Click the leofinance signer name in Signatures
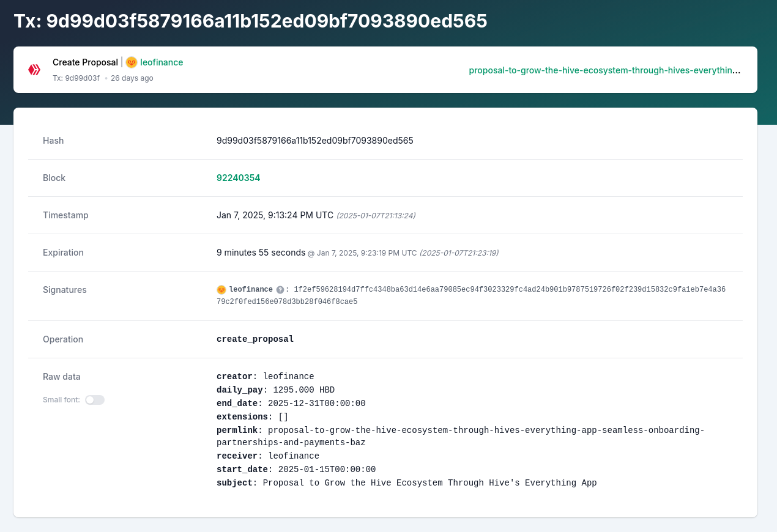The image size is (777, 532). click(x=251, y=290)
